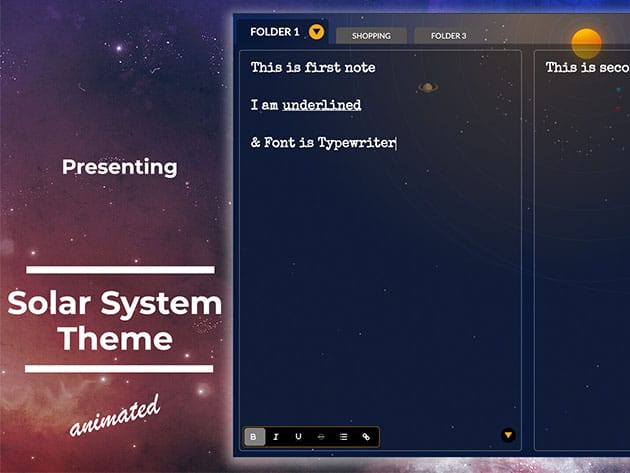This screenshot has width=630, height=473.
Task: Apply italic formatting to text
Action: (x=276, y=436)
